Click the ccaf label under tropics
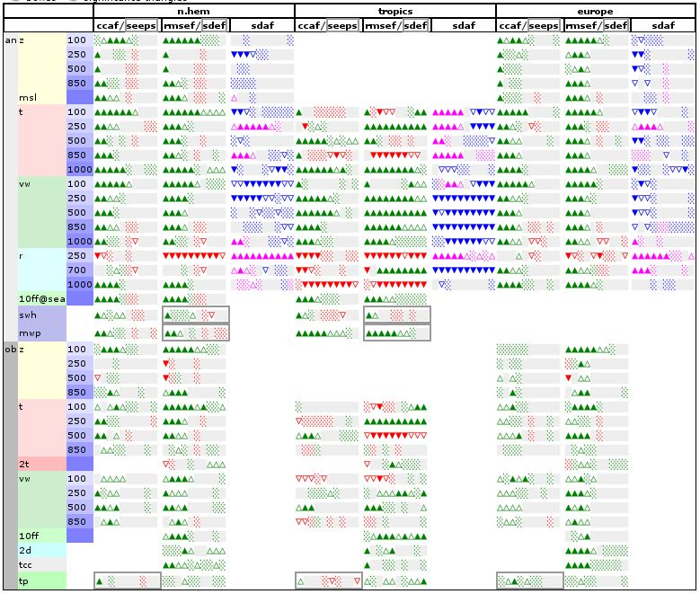Image resolution: width=700 pixels, height=594 pixels. (309, 25)
